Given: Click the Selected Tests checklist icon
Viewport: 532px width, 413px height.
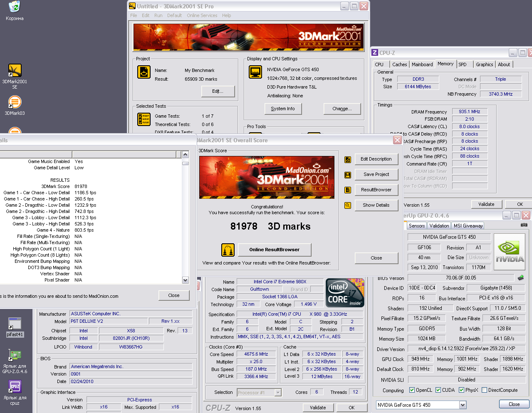Looking at the screenshot, I should 144,119.
